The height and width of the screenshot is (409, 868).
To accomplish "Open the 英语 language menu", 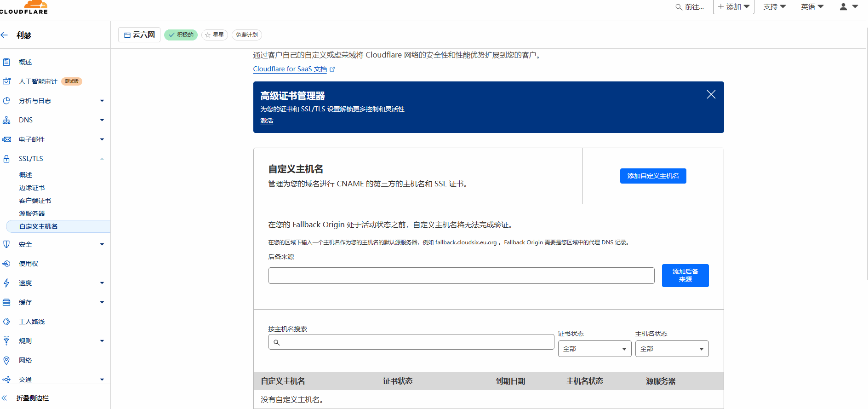I will [812, 7].
